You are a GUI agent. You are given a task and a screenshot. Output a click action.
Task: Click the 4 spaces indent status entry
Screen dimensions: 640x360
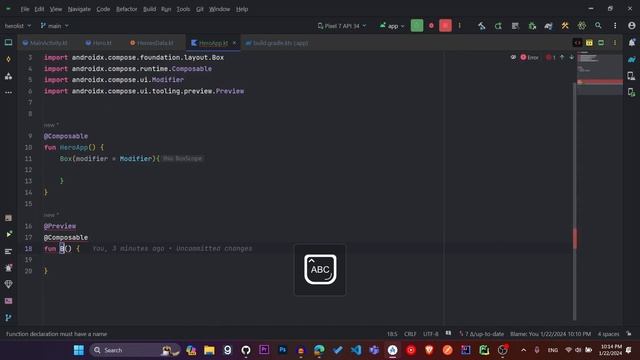point(609,334)
